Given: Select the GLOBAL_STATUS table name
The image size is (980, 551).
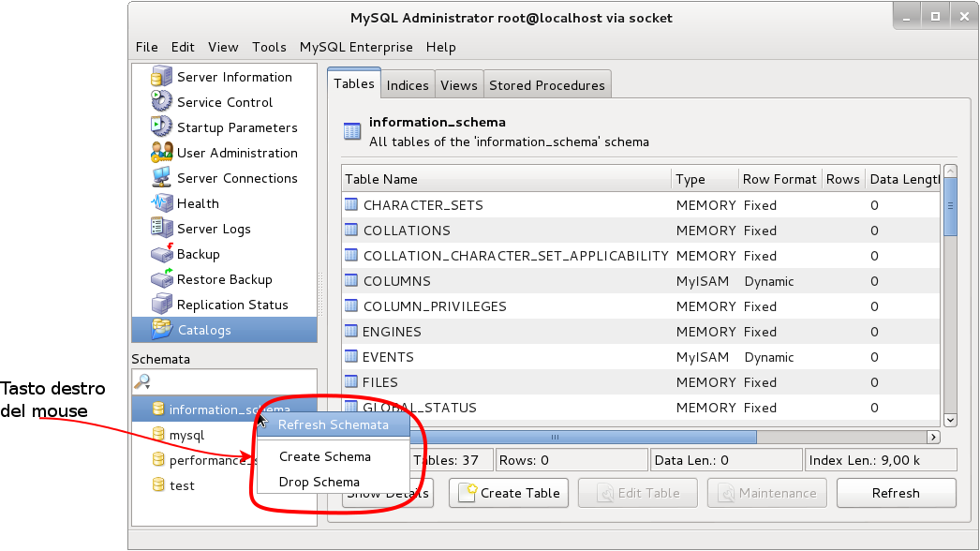Looking at the screenshot, I should [420, 408].
